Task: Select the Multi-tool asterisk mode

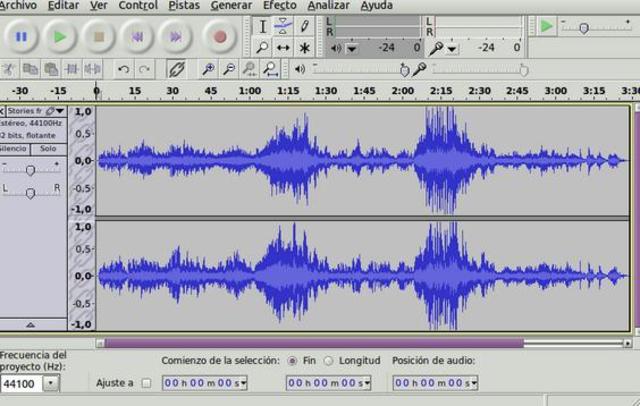Action: [304, 48]
